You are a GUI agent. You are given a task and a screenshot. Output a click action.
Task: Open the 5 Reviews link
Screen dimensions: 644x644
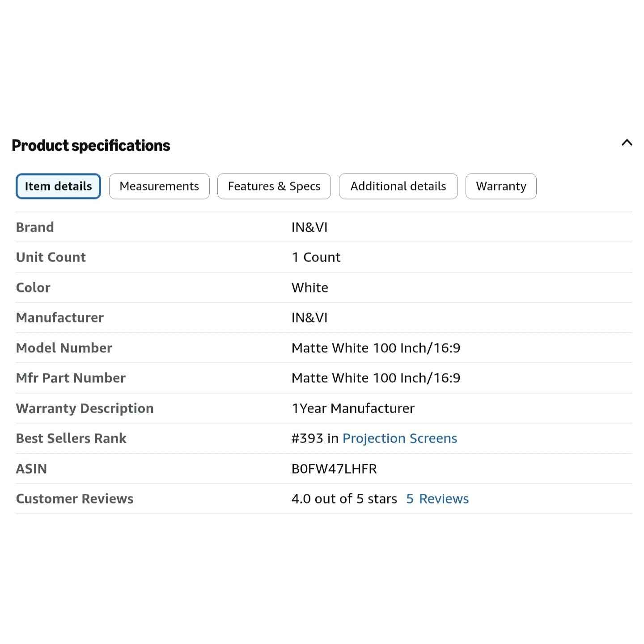[x=437, y=499]
